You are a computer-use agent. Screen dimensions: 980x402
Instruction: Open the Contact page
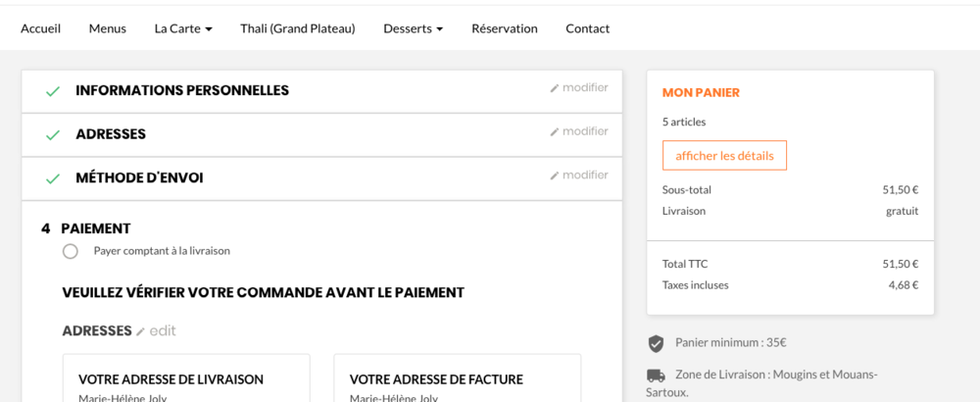588,28
